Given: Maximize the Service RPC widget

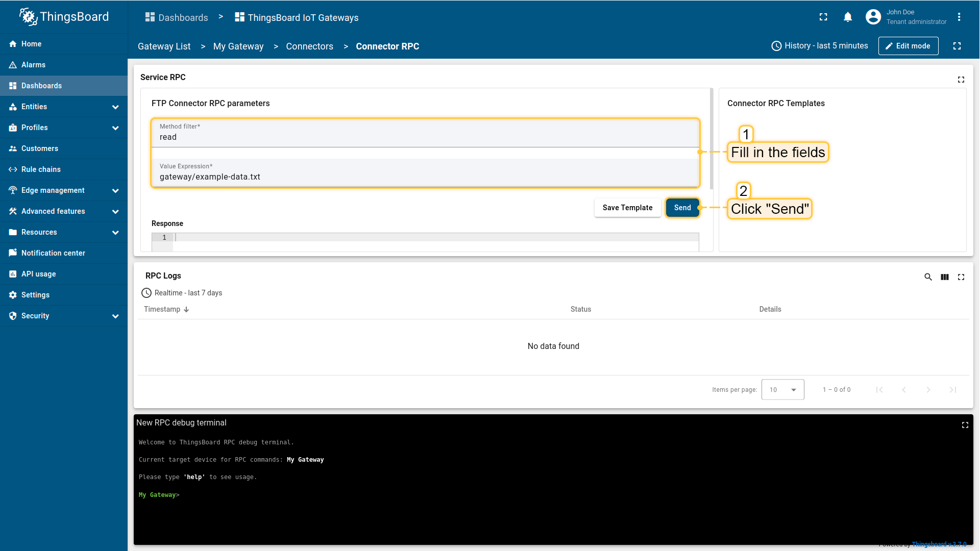Looking at the screenshot, I should 961,80.
